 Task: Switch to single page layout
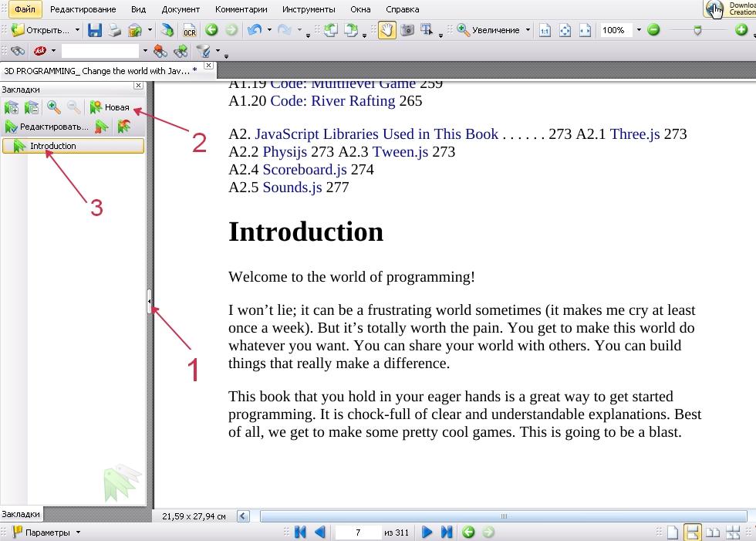(x=673, y=533)
